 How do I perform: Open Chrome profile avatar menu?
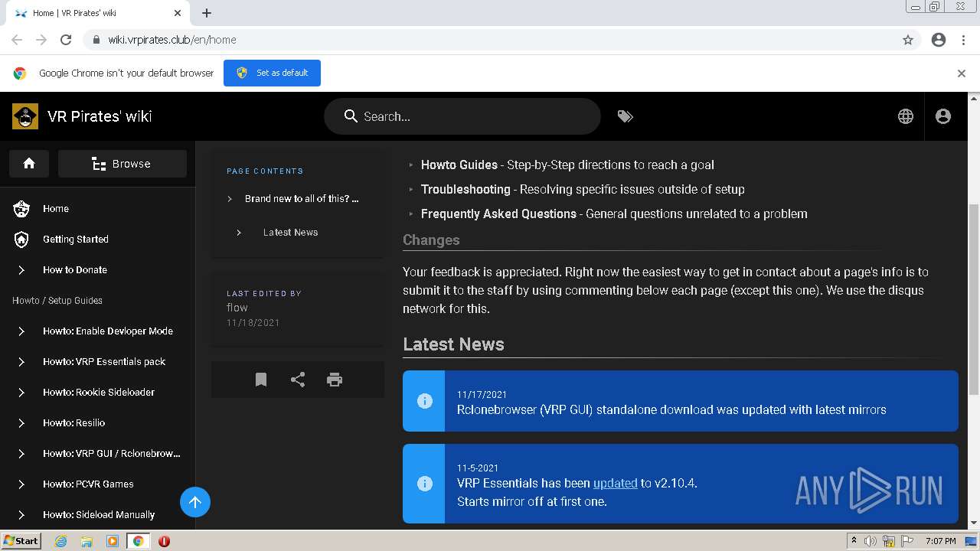coord(939,40)
